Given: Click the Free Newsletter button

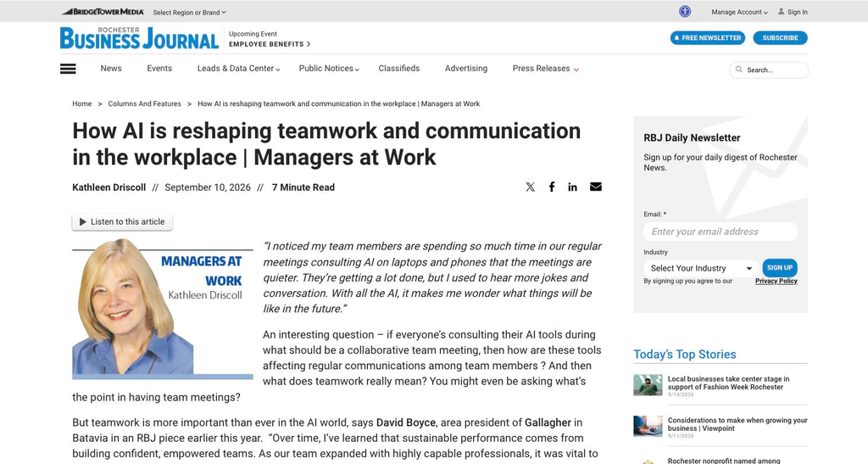Looking at the screenshot, I should 708,37.
